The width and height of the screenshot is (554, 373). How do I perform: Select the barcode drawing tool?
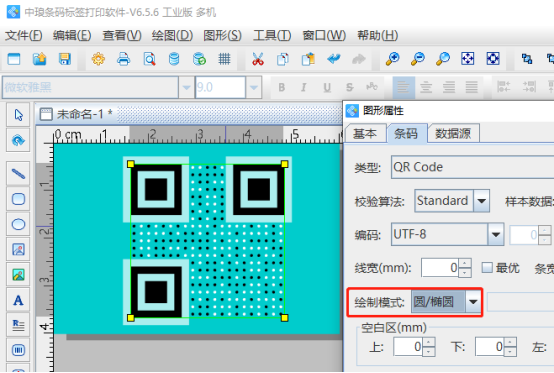click(18, 350)
